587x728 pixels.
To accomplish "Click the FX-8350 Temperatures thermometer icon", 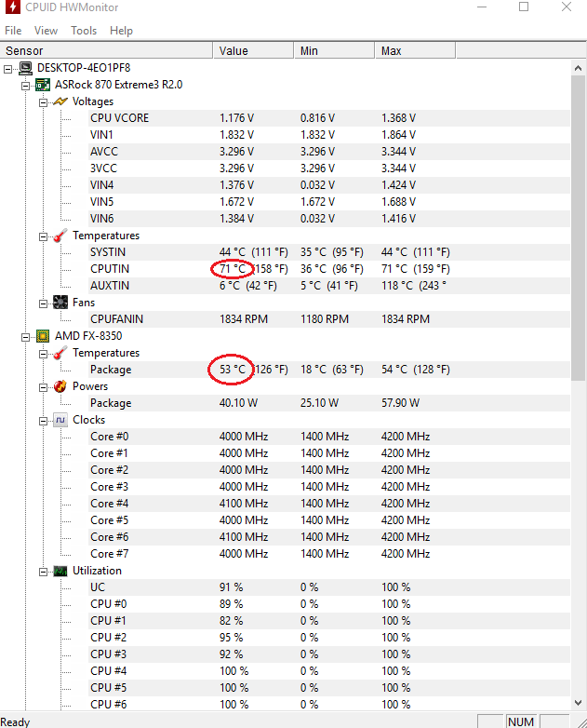I will click(x=60, y=353).
